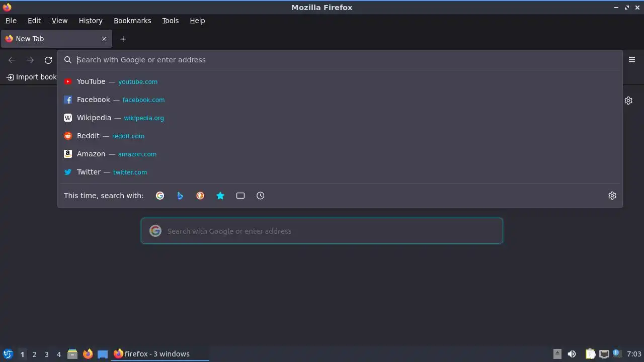
Task: Open the Firefox hamburger menu
Action: tap(632, 60)
